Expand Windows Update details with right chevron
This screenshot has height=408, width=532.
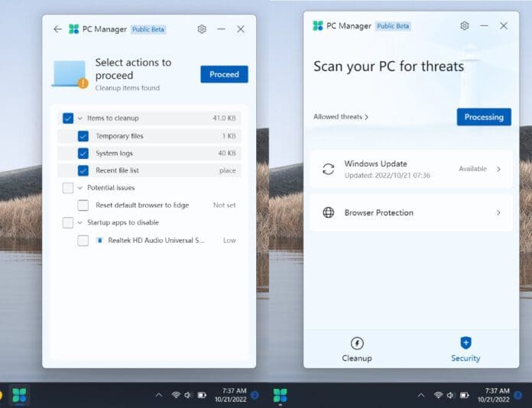[x=498, y=169]
